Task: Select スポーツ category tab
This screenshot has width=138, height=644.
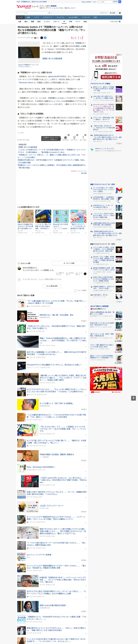Action: click(x=56, y=21)
